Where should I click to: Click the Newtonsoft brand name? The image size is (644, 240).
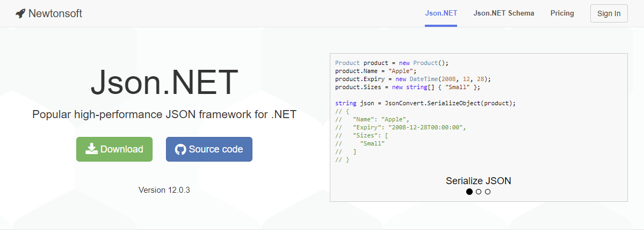coord(55,13)
